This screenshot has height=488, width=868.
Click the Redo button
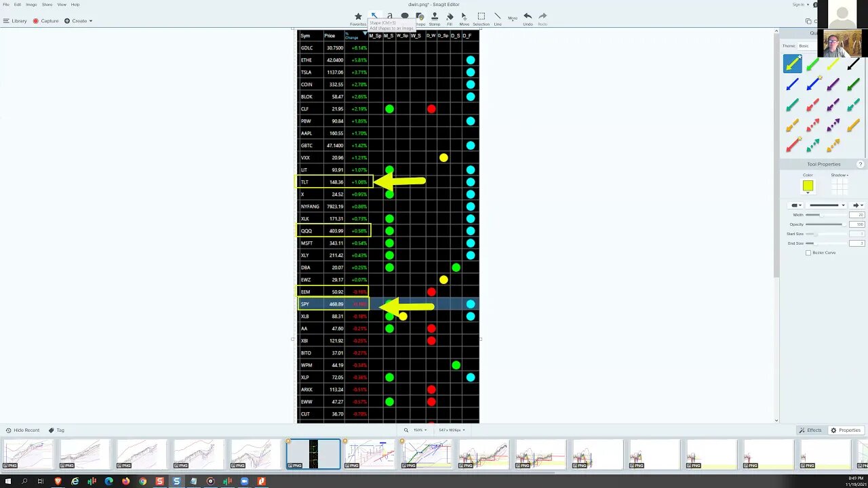(x=542, y=19)
